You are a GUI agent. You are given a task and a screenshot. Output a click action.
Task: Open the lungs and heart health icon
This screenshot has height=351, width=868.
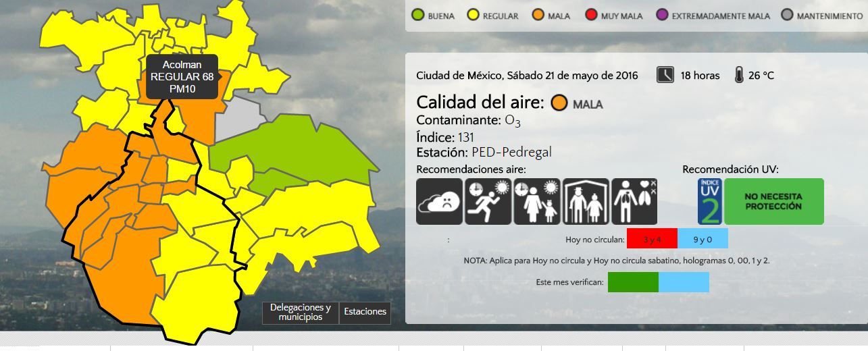pyautogui.click(x=634, y=201)
